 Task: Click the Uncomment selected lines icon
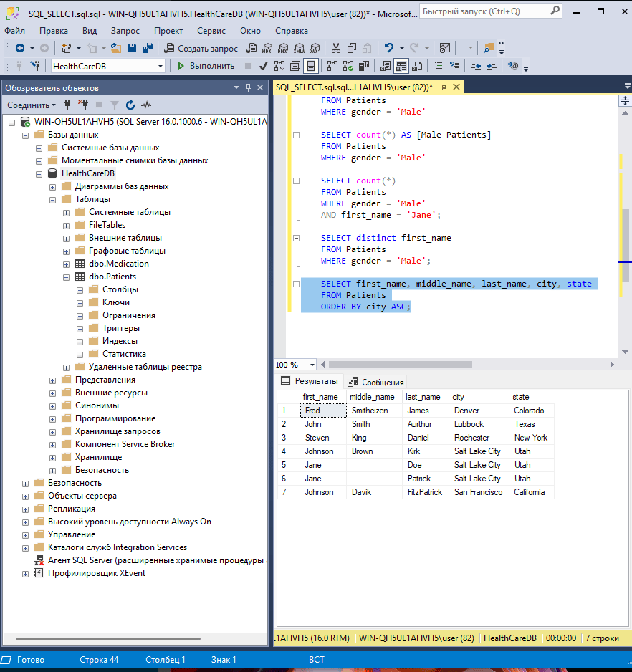pyautogui.click(x=454, y=66)
